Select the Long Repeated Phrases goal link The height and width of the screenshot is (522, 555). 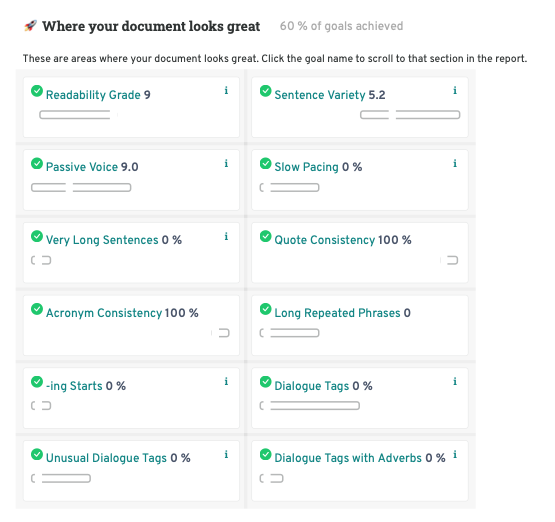(x=338, y=313)
